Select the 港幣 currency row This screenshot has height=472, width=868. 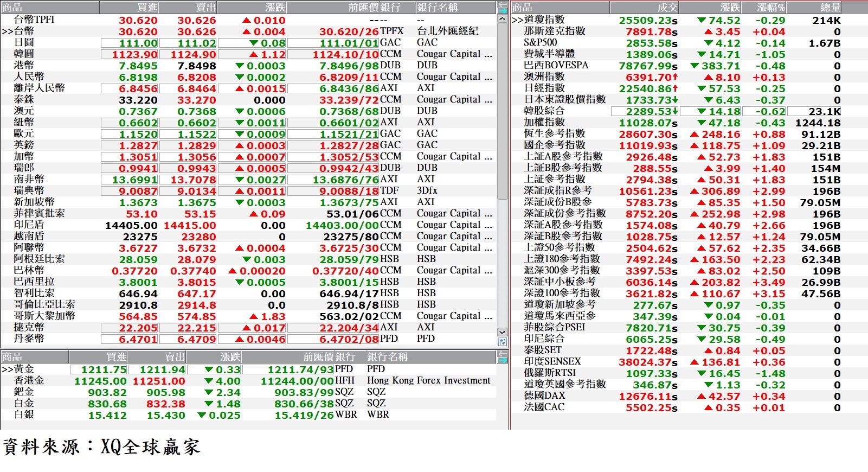tap(248, 66)
